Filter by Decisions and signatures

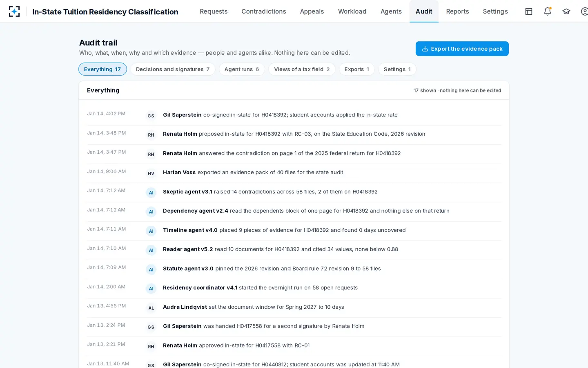coord(173,69)
